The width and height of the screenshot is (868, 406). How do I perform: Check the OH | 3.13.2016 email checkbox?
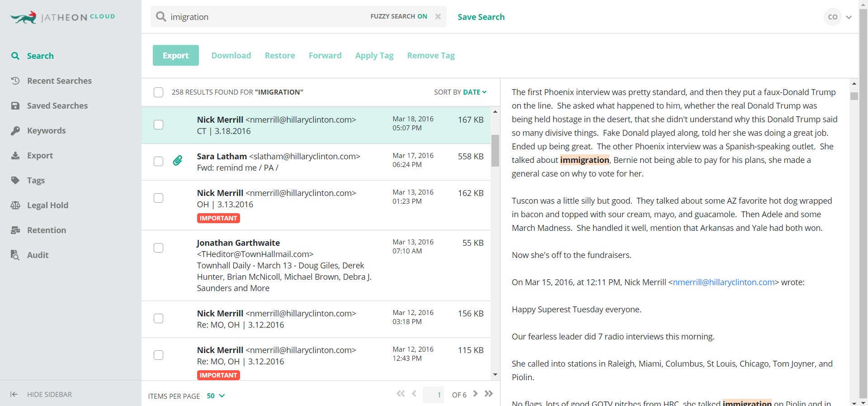[158, 198]
